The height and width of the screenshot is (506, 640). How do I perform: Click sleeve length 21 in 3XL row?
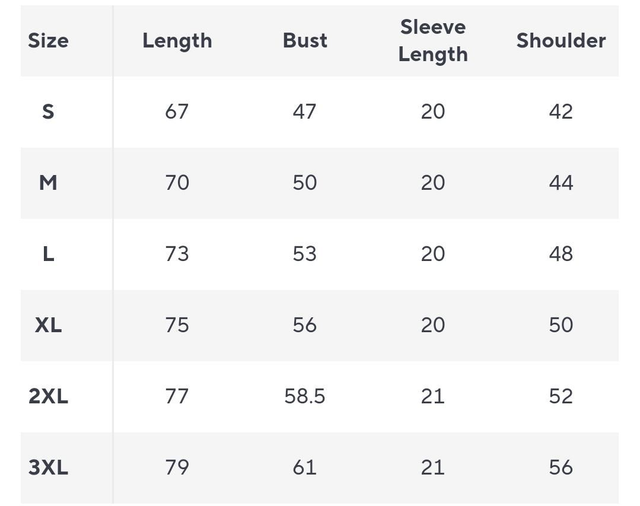433,467
